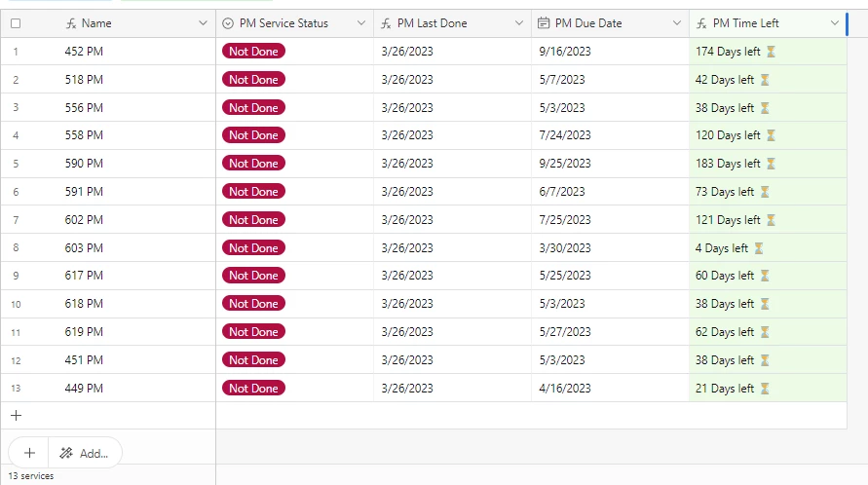The height and width of the screenshot is (485, 868).
Task: Select the cell named 451 PM
Action: (x=84, y=360)
